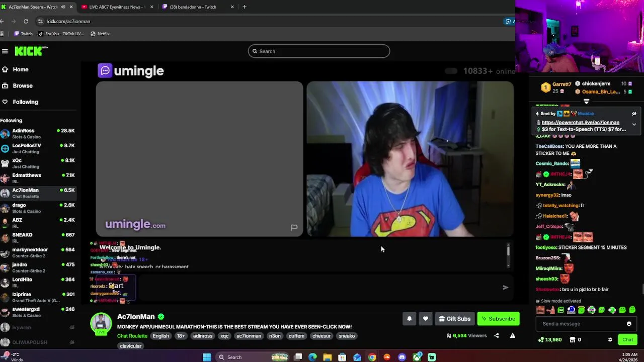Viewport: 644px width, 362px height.
Task: Click the heart follow button
Action: coord(426,318)
